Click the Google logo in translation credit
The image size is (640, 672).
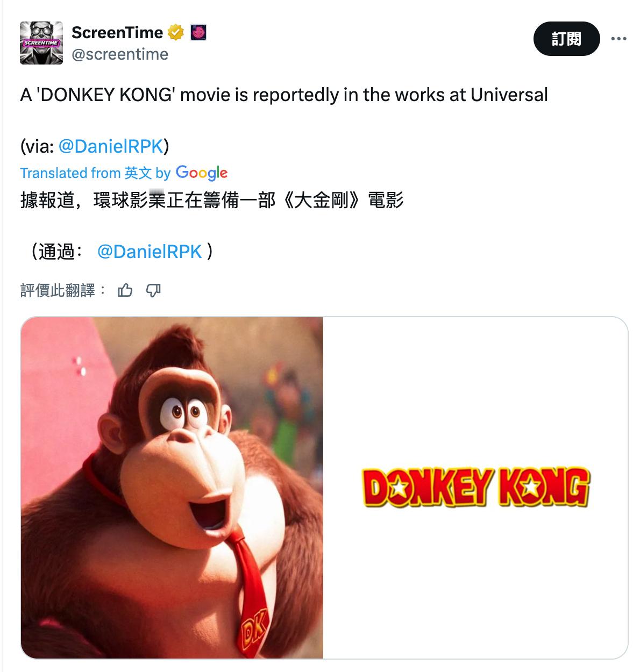202,173
